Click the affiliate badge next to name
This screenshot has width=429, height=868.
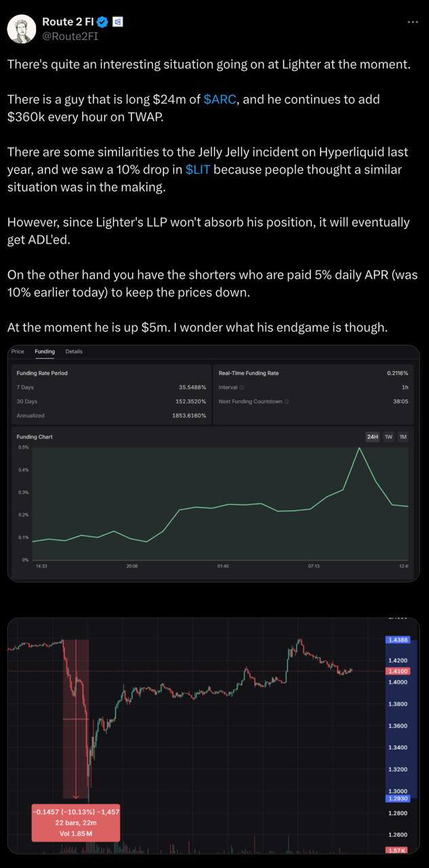117,22
